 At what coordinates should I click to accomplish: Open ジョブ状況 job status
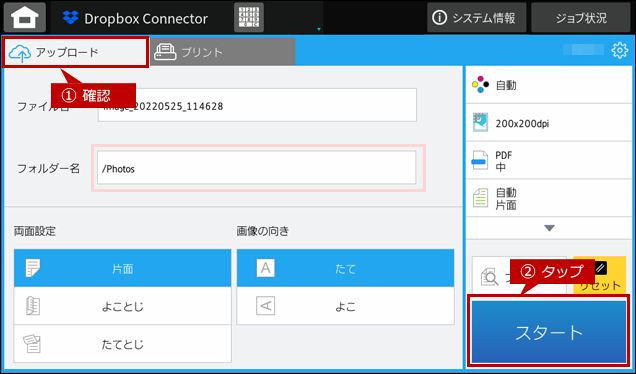581,17
